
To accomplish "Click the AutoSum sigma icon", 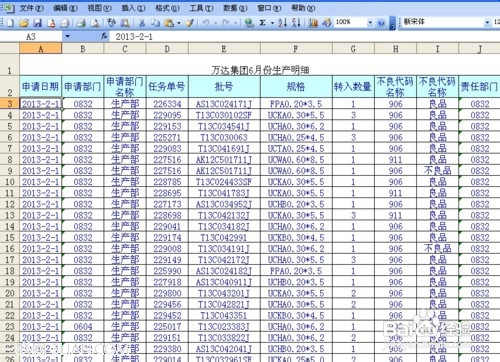I will click(x=263, y=23).
